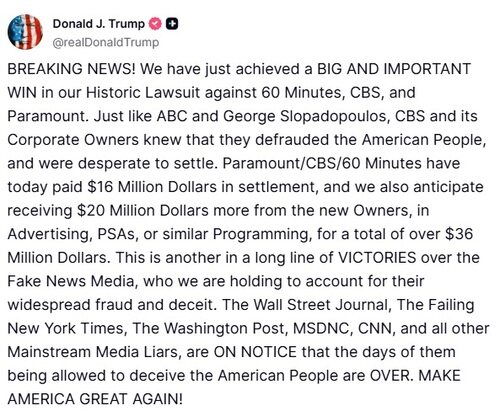
Task: Click the word Advertising in the post
Action: tap(50, 234)
